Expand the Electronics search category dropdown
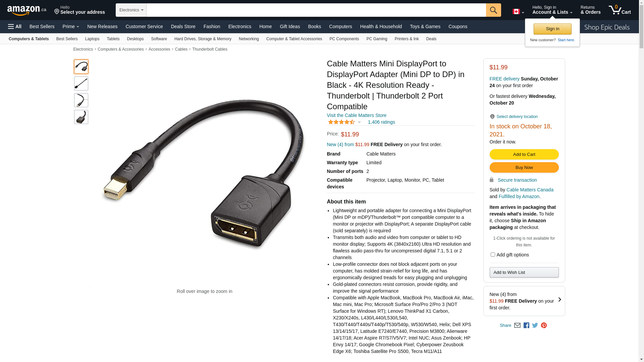The image size is (644, 362). [x=131, y=10]
